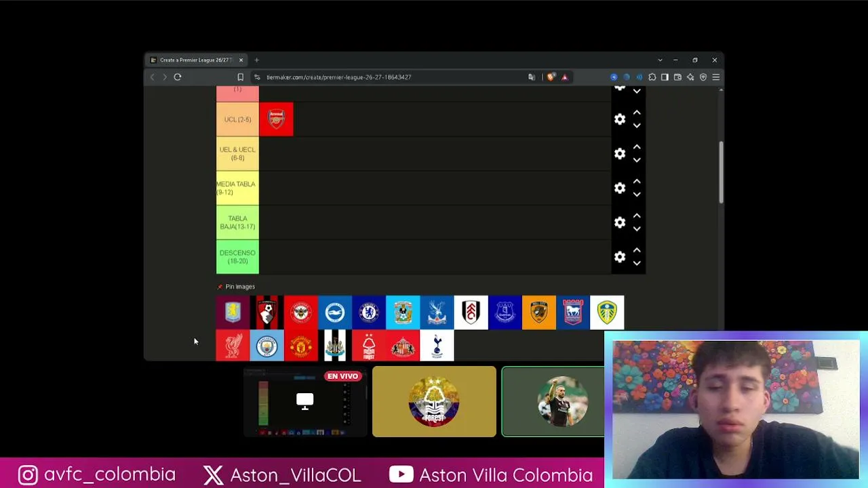Move the UEL & UECL row up

637,147
